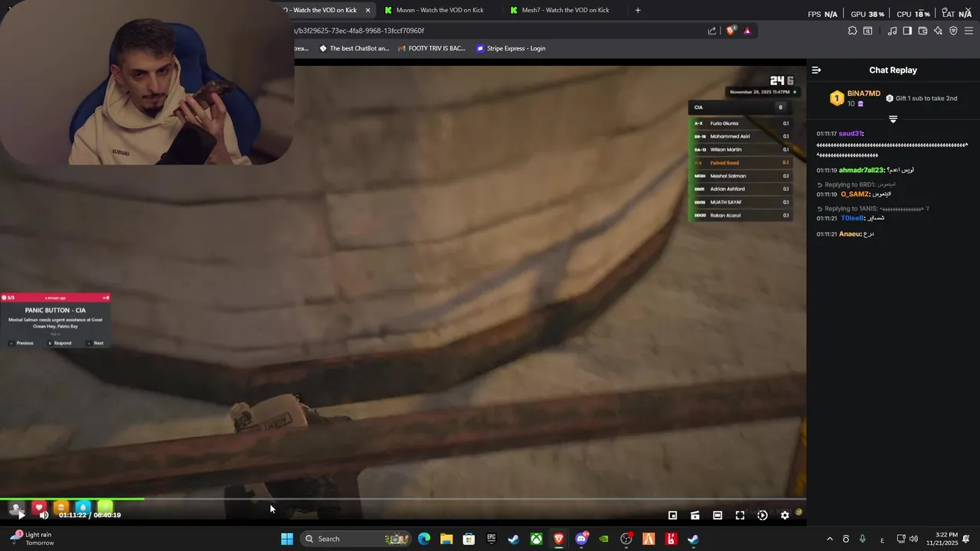Click the taskbar Search box
Image resolution: width=980 pixels, height=551 pixels.
coord(354,539)
